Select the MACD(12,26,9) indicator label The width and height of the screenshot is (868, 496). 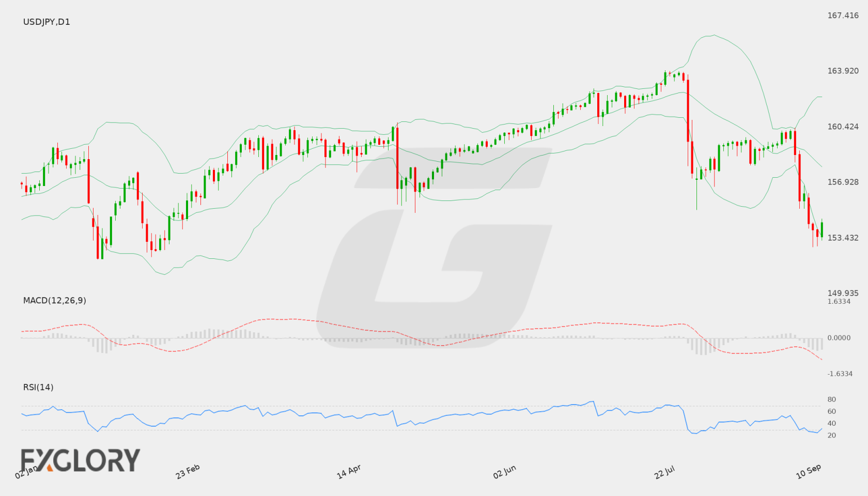tap(55, 300)
